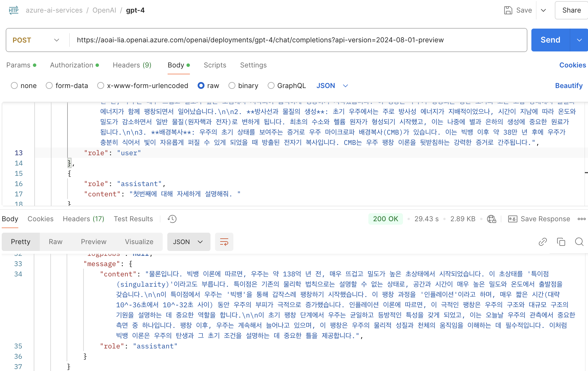The image size is (588, 371).
Task: Click the Share button
Action: click(571, 10)
